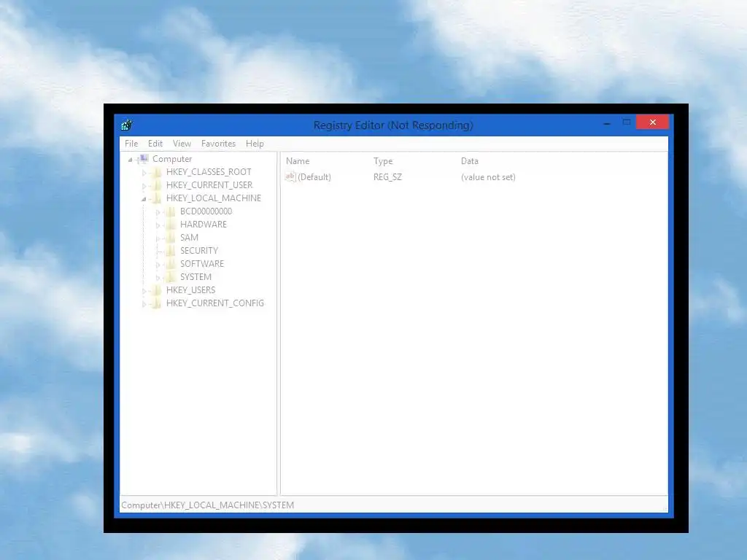Select the HKEY_CURRENT_USER key label
This screenshot has width=747, height=560.
[x=209, y=184]
